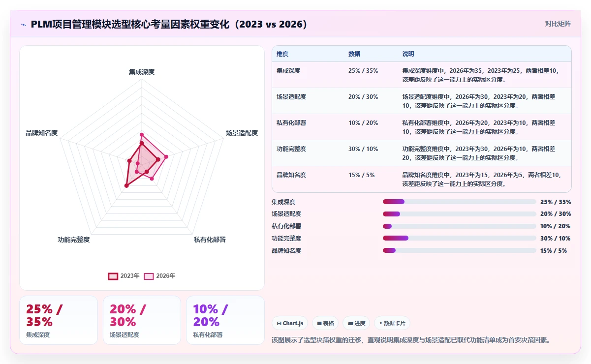Click the 场景适配度 progress bar

[460, 214]
